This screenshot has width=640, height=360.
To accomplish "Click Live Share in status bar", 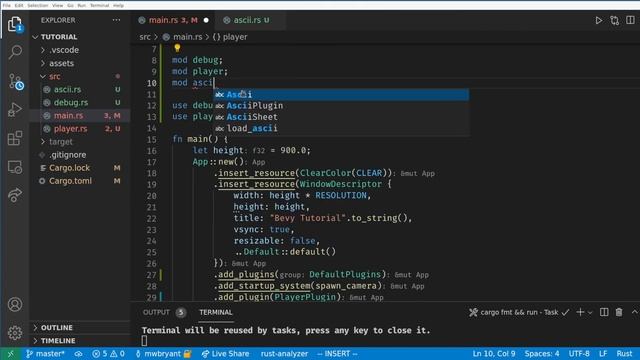I will (225, 354).
